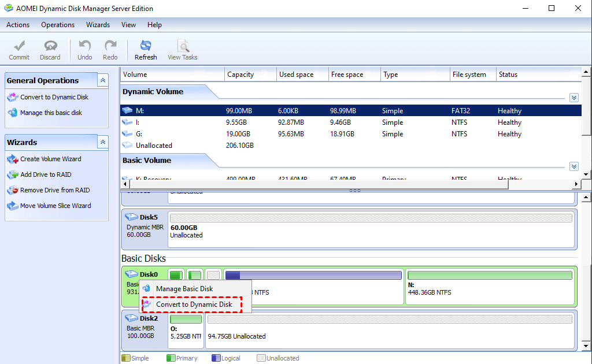
Task: Click the Primary legend color swatch
Action: (171, 358)
